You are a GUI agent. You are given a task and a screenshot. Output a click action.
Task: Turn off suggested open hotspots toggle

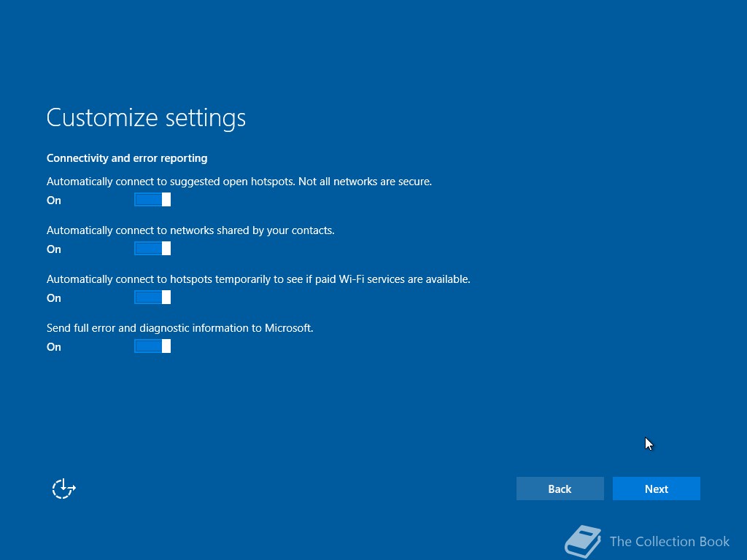pos(152,200)
